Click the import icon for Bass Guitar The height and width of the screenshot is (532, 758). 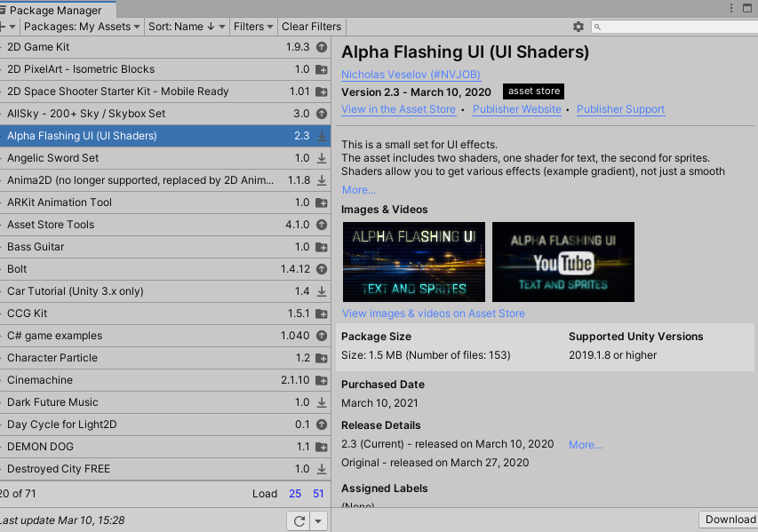coord(322,247)
